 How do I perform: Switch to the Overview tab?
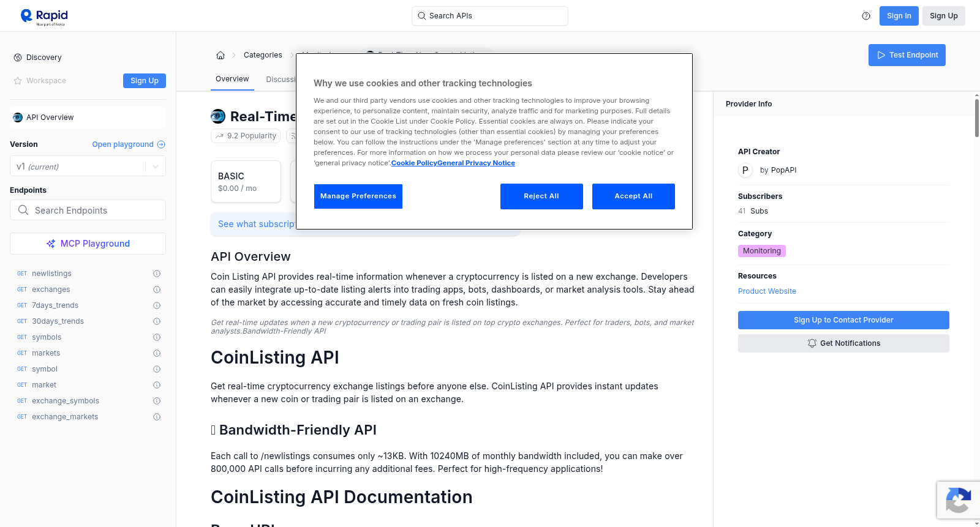(x=232, y=79)
